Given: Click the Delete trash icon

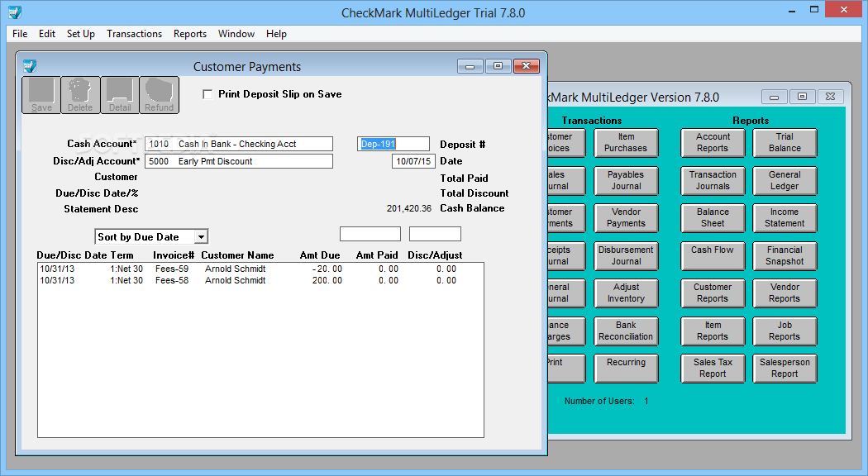Looking at the screenshot, I should [x=80, y=95].
